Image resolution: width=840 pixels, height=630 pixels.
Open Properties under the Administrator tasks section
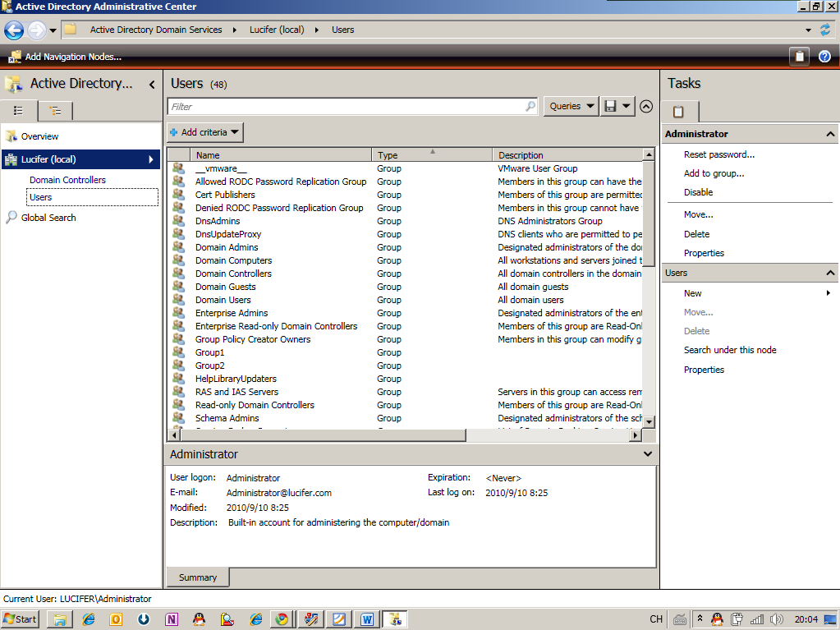tap(704, 253)
